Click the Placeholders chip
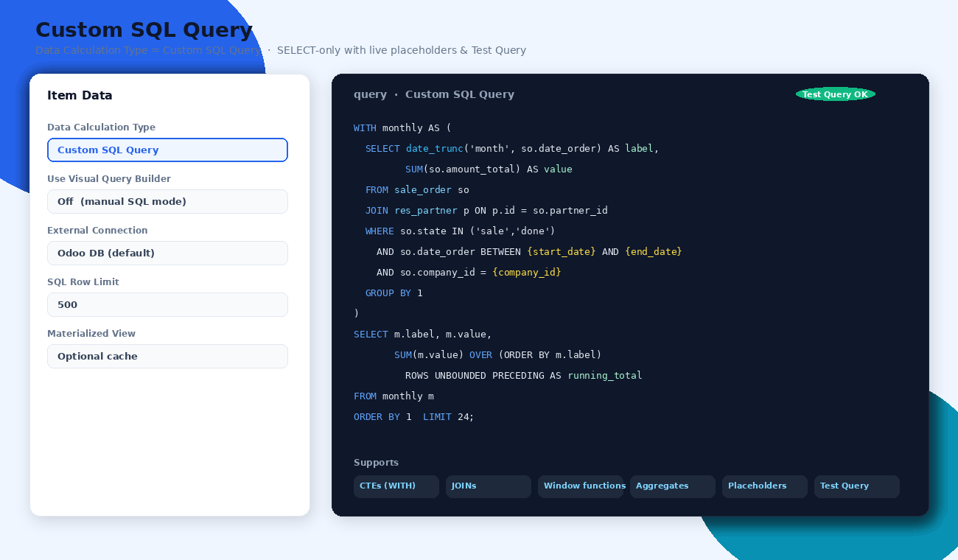This screenshot has width=958, height=560. [765, 486]
